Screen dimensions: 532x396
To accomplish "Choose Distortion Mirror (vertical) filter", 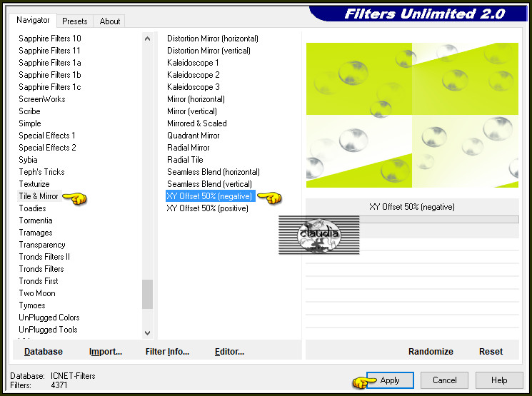I will click(x=209, y=51).
